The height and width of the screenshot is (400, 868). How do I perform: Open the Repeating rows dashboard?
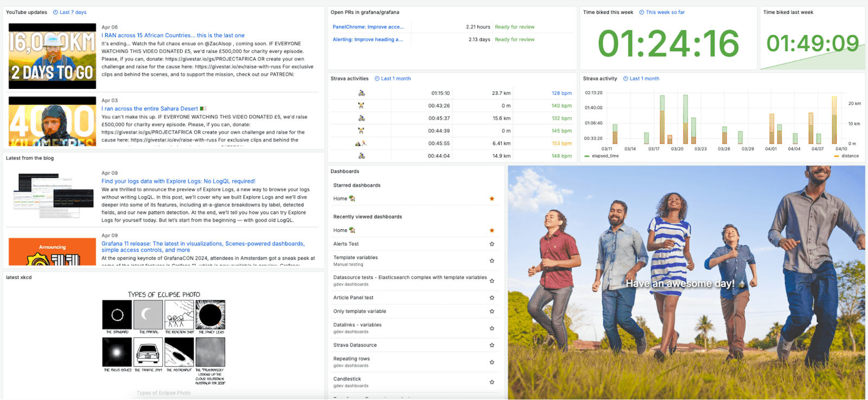point(352,358)
